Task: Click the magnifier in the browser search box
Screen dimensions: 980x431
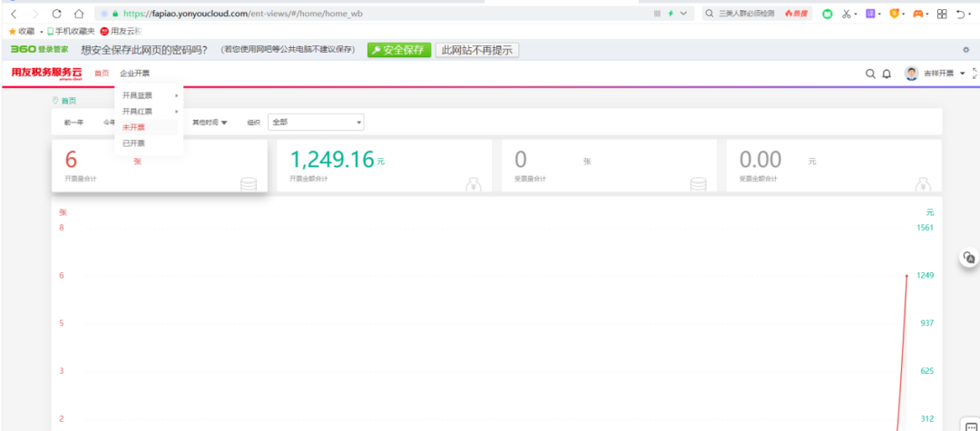Action: point(710,13)
